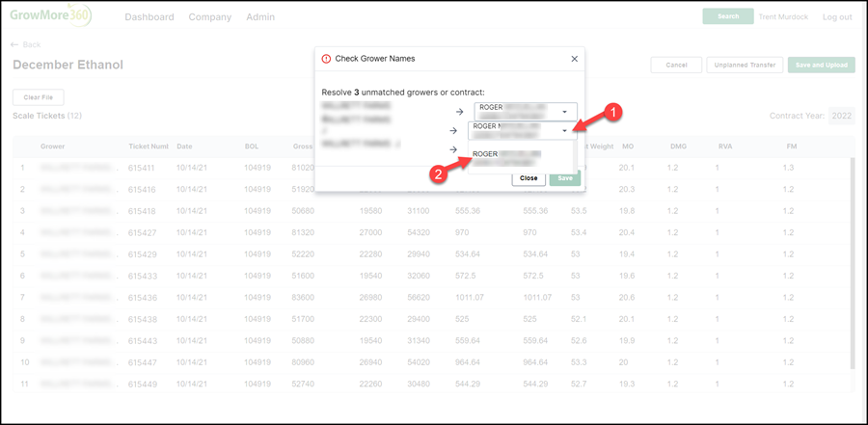Click the Close button in dialog
This screenshot has width=868, height=425.
tap(529, 178)
